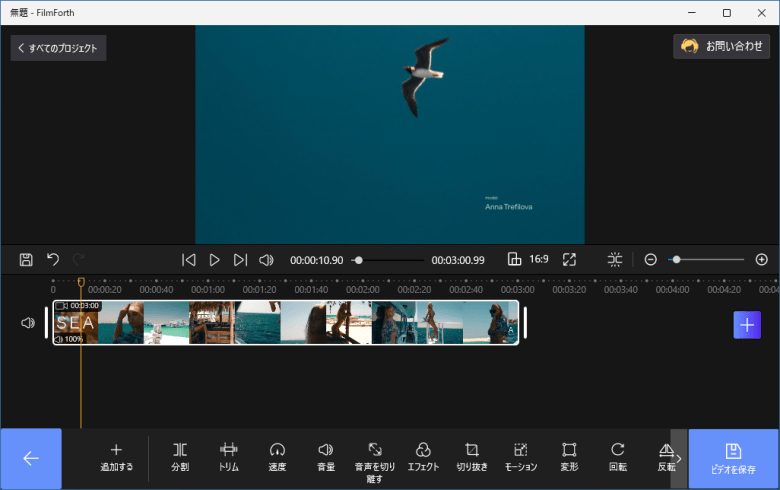Viewport: 780px width, 490px height.
Task: Click the playhead marker on the ruler
Action: pos(81,282)
